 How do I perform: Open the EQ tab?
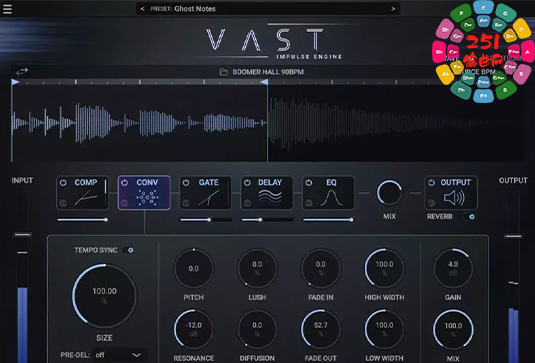pos(328,193)
